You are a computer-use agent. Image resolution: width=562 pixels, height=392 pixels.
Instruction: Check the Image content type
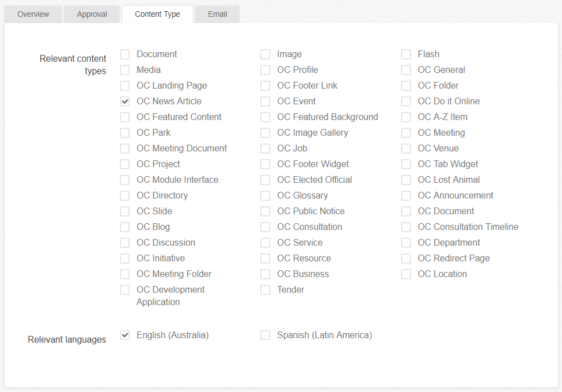tap(265, 54)
